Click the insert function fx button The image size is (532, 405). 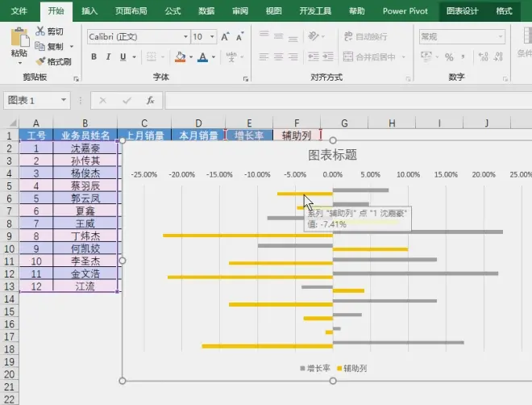[150, 100]
